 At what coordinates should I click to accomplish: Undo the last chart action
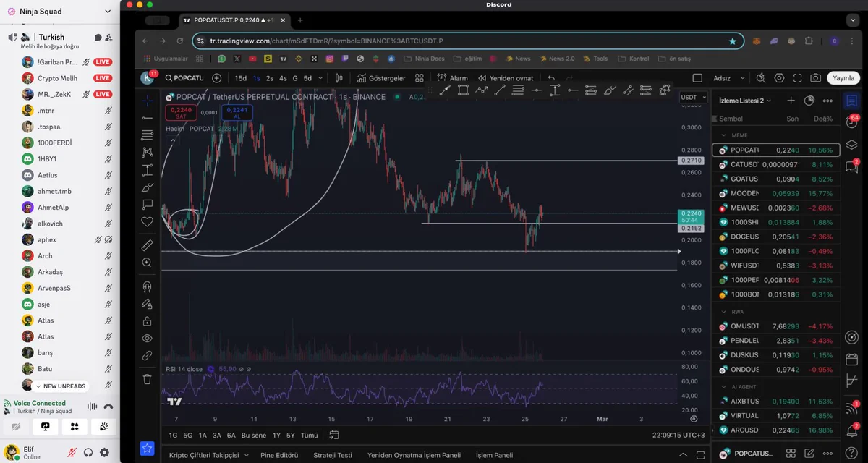552,78
